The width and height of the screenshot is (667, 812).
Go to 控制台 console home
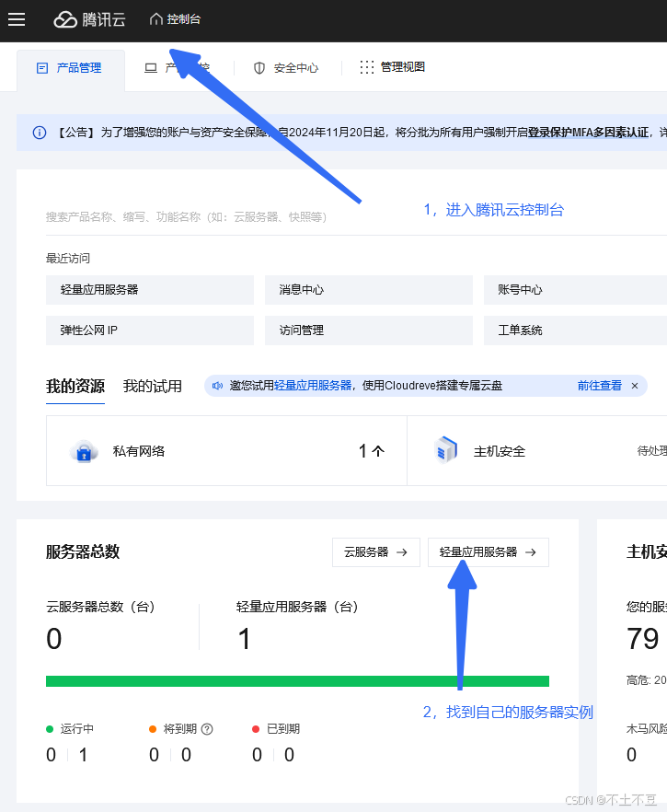tap(175, 19)
